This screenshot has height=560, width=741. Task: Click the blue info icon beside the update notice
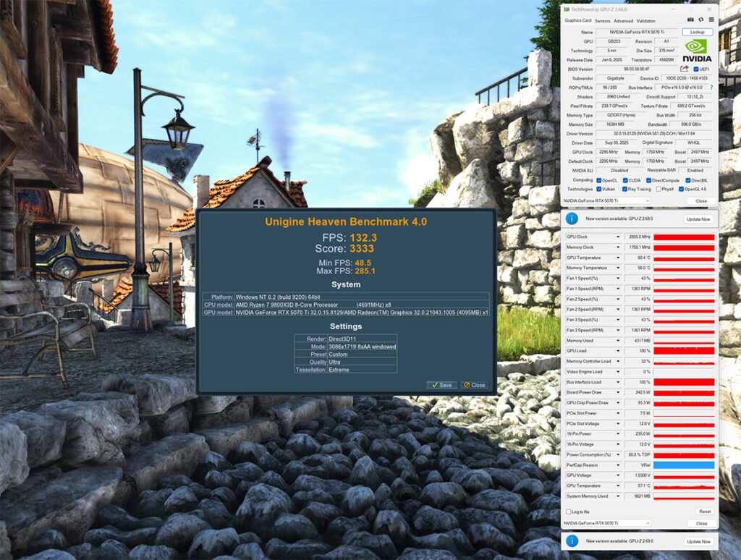[571, 219]
